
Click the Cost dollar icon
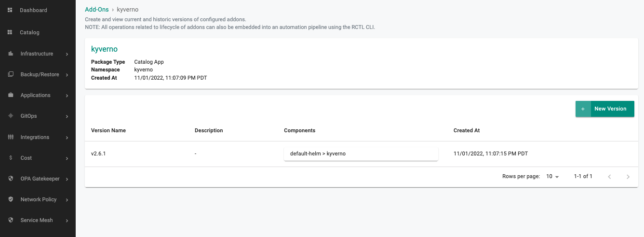point(11,158)
